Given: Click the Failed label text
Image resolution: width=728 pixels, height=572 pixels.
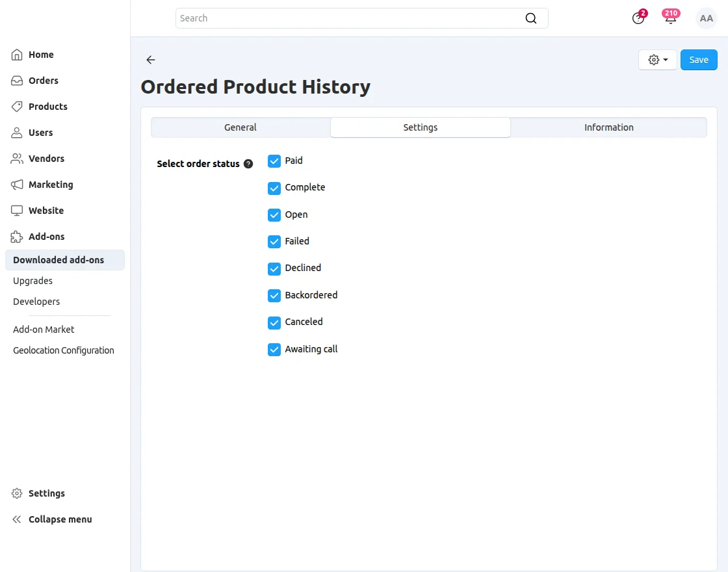Looking at the screenshot, I should tap(296, 241).
